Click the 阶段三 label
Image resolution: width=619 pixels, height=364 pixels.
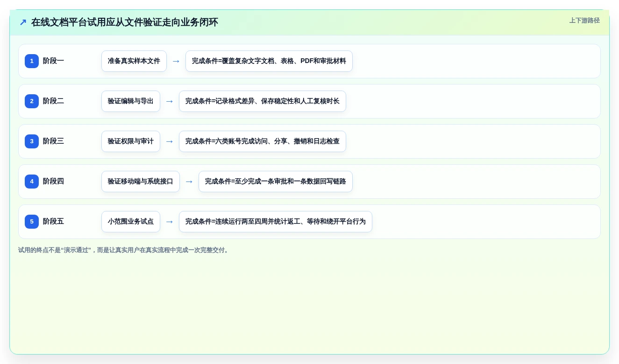[53, 141]
